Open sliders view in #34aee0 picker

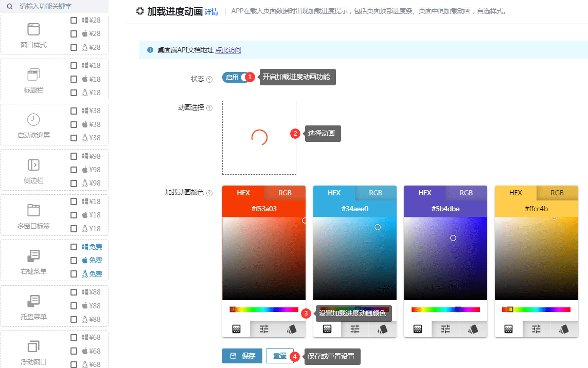(x=355, y=329)
